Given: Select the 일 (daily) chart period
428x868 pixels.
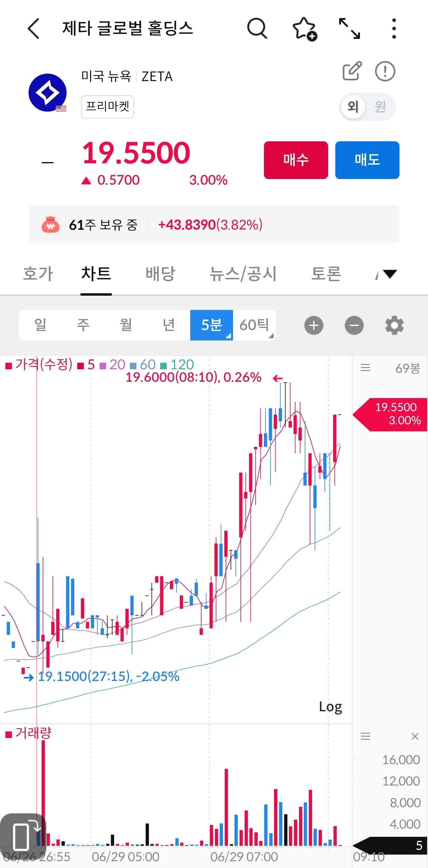Looking at the screenshot, I should (x=40, y=325).
